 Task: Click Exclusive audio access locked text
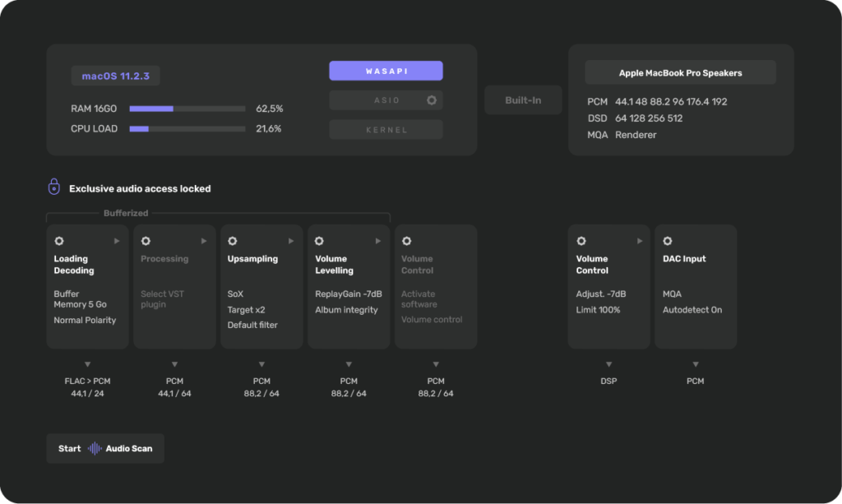tap(140, 189)
